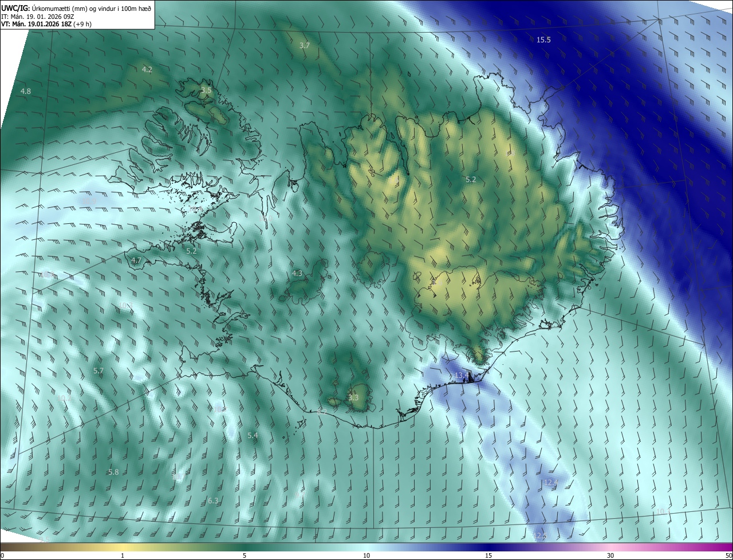Click the 6.3 value label over the sea
This screenshot has height=560, width=733.
213,500
